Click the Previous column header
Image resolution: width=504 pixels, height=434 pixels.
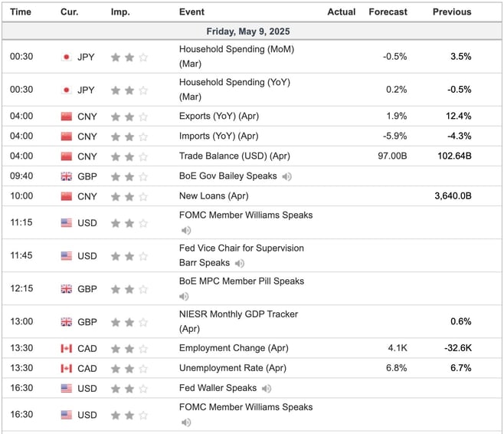pos(452,12)
